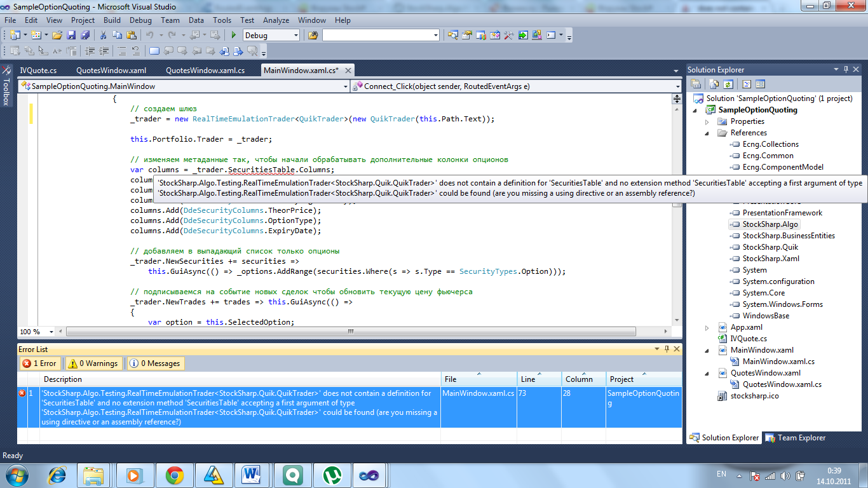Screen dimensions: 868x488
Task: Switch to the QuotesWindow.xaml tab
Action: (x=111, y=71)
